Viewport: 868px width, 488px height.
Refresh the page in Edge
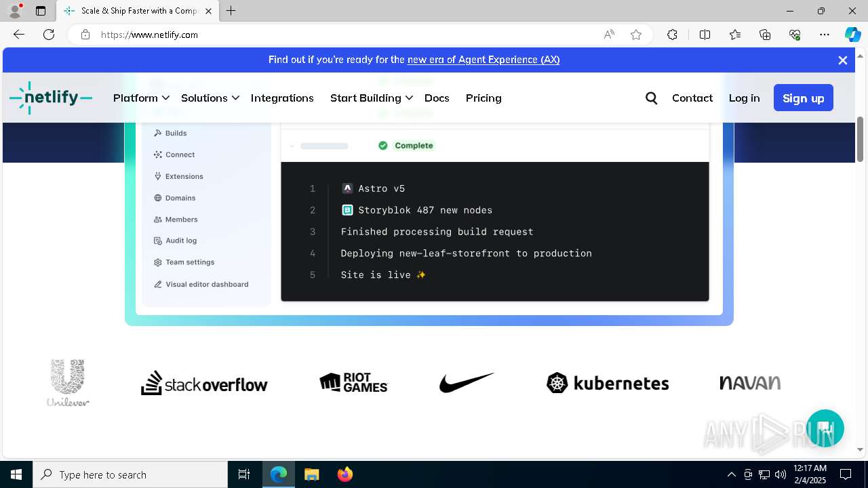(x=49, y=35)
